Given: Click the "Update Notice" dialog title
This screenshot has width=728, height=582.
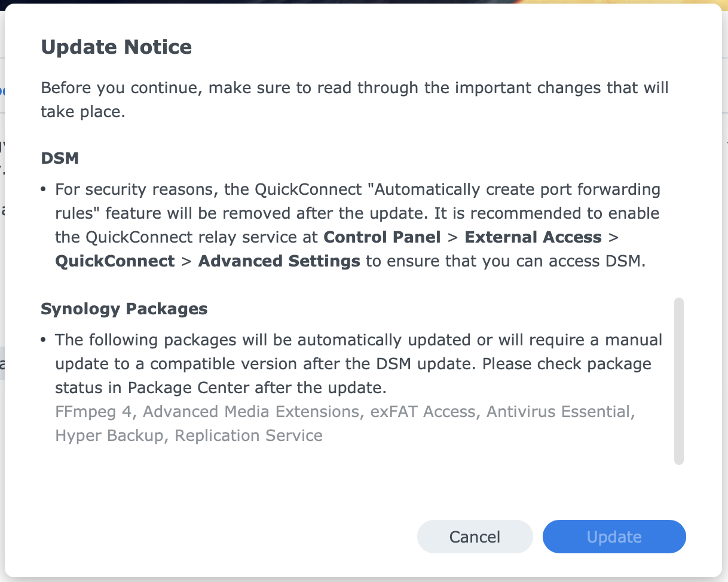Looking at the screenshot, I should coord(116,47).
